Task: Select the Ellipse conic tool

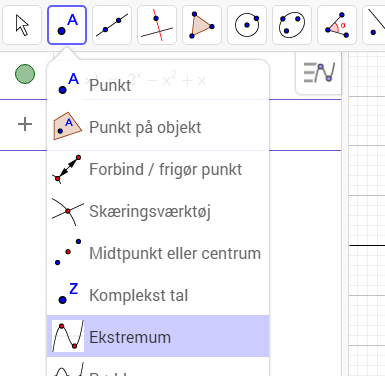Action: [x=292, y=25]
